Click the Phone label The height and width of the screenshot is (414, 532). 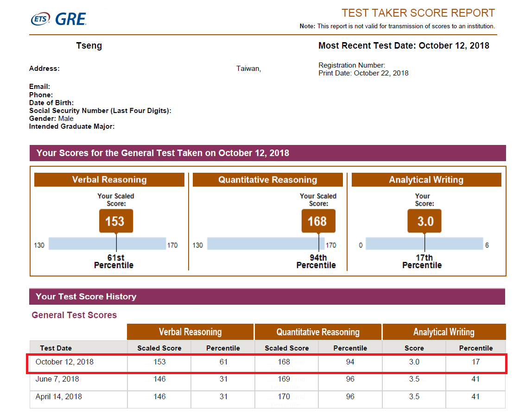[41, 94]
